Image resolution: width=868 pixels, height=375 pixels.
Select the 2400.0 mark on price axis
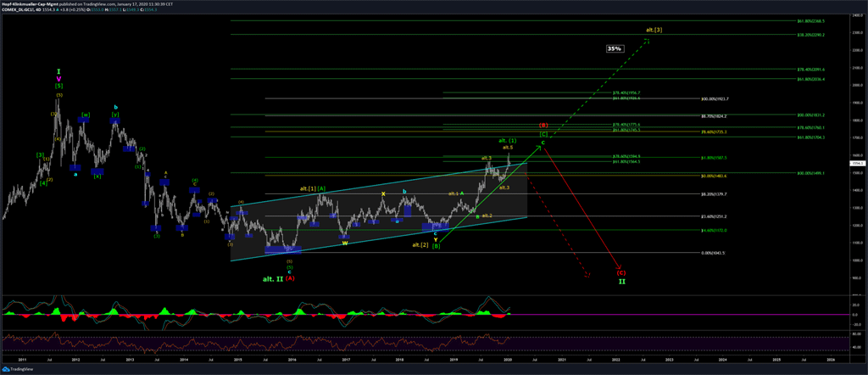pos(854,16)
